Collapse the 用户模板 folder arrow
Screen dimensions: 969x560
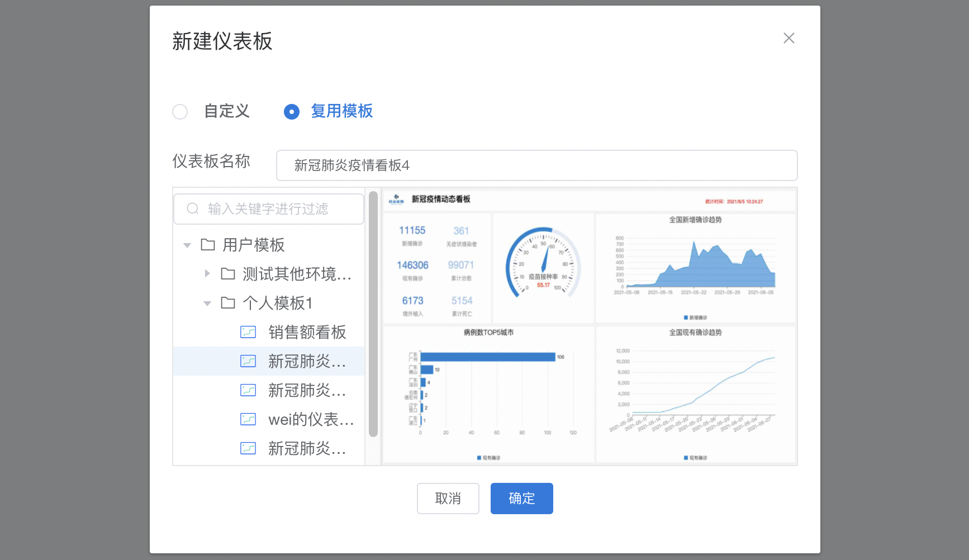(187, 245)
